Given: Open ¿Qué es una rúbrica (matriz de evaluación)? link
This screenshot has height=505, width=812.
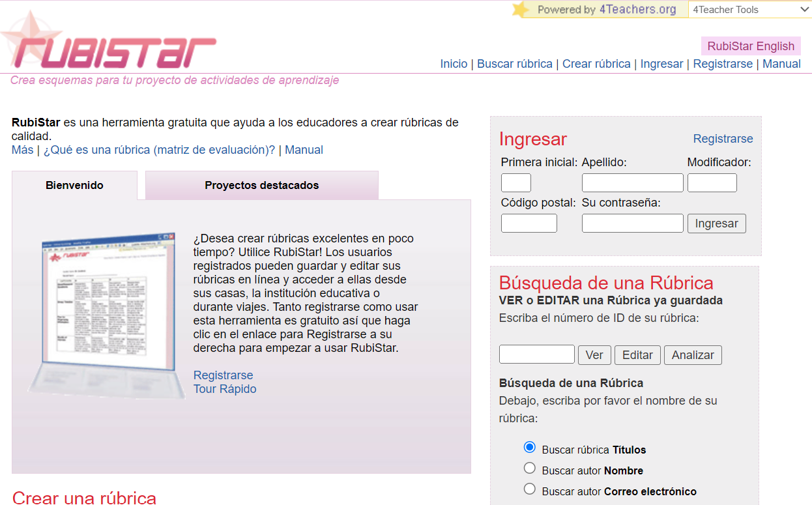Looking at the screenshot, I should coord(159,150).
